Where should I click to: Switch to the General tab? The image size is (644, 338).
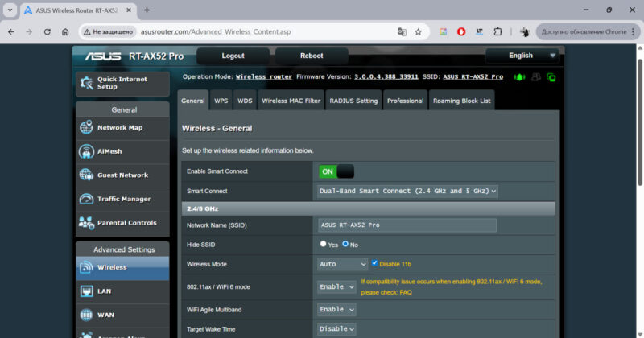coord(192,101)
